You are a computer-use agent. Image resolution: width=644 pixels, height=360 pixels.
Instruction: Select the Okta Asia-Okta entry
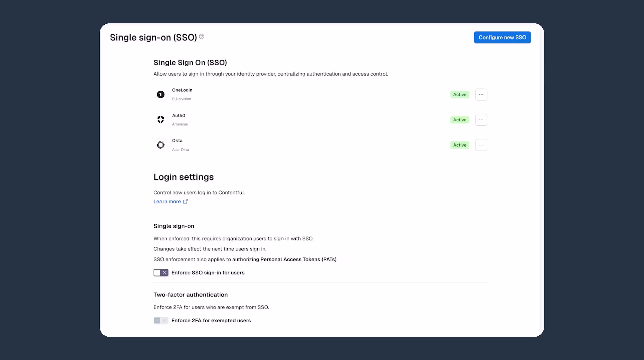point(320,145)
